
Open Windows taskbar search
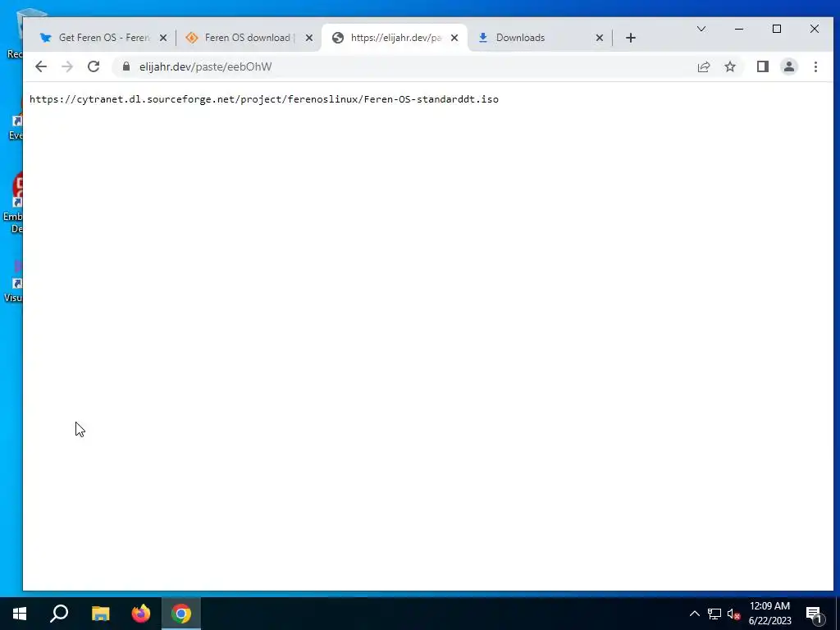59,614
